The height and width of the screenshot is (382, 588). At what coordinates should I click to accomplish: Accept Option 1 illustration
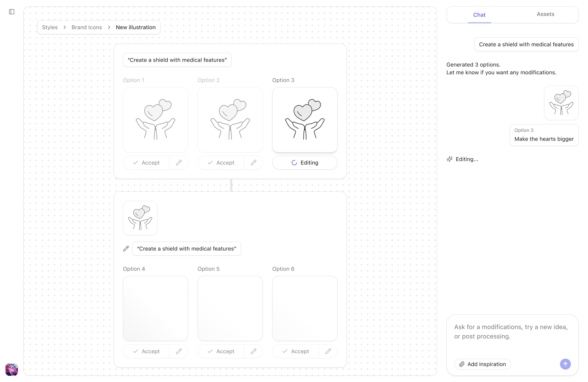(147, 163)
